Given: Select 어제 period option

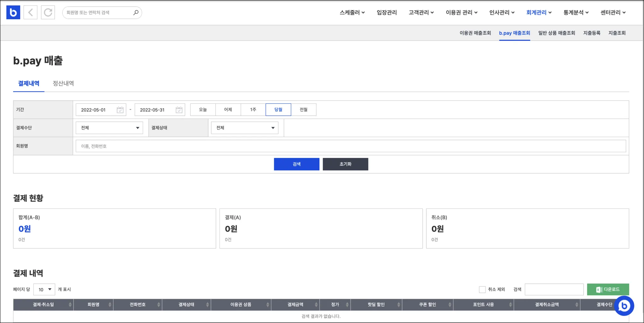Looking at the screenshot, I should pyautogui.click(x=228, y=110).
